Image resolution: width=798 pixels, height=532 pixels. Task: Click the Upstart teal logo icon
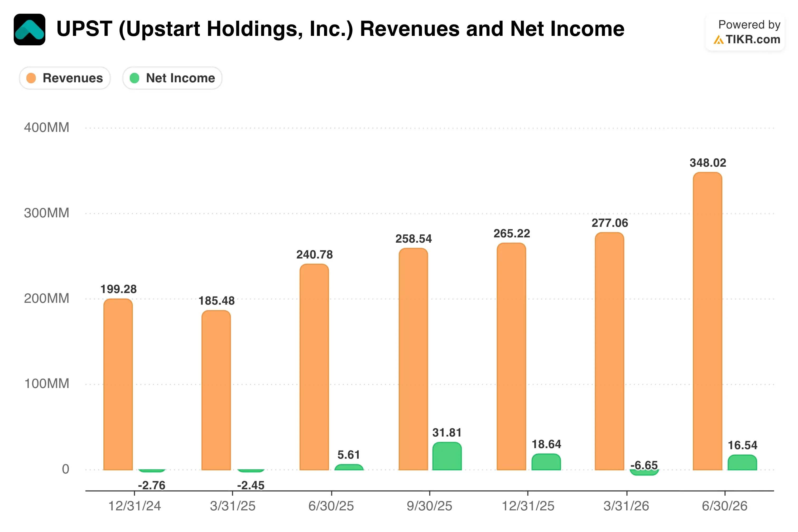[x=30, y=30]
